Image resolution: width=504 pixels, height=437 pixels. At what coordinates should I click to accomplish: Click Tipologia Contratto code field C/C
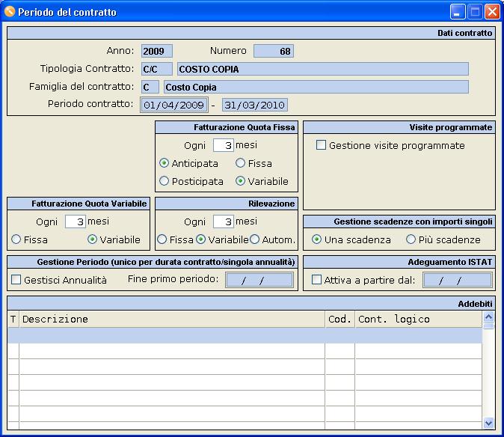[157, 69]
